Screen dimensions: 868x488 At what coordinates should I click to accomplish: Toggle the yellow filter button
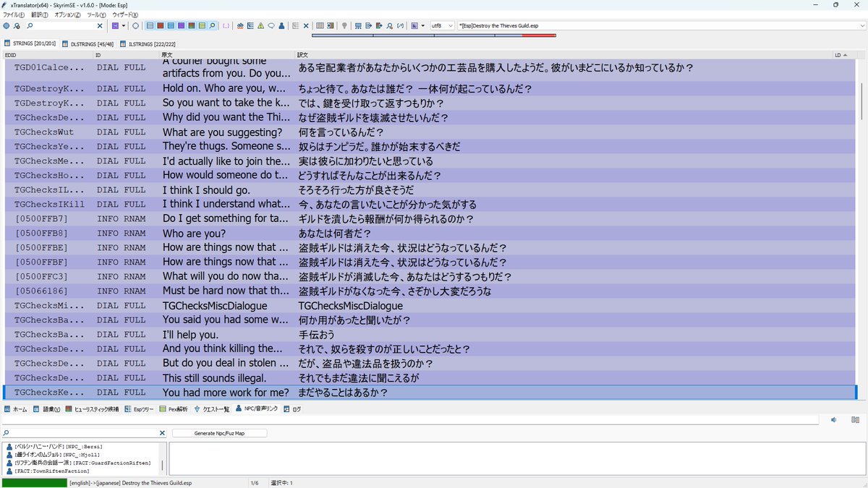pyautogui.click(x=202, y=25)
